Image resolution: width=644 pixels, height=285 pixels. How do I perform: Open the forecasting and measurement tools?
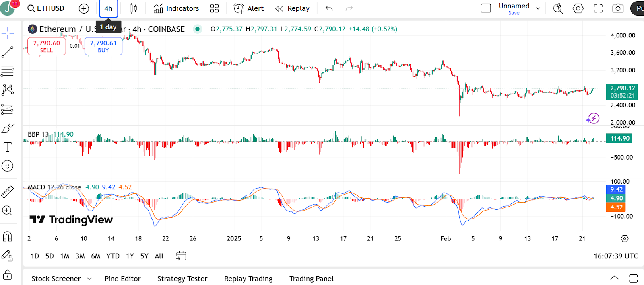point(8,109)
